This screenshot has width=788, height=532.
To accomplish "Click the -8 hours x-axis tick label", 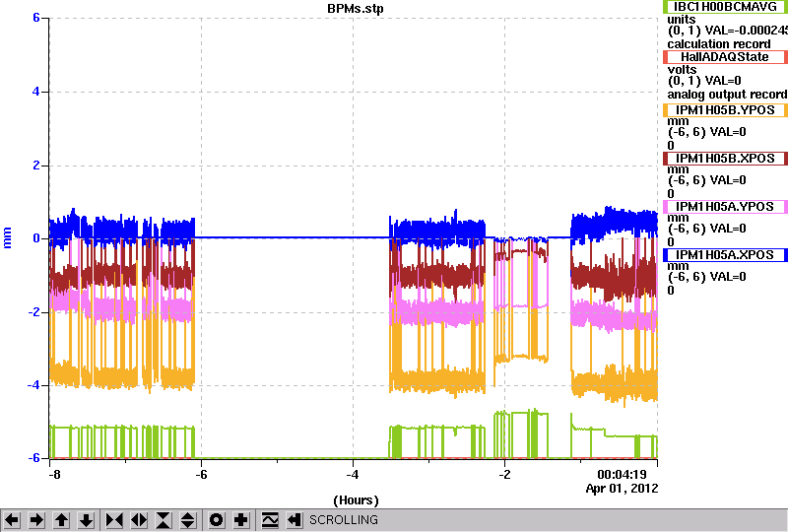I will tap(55, 474).
